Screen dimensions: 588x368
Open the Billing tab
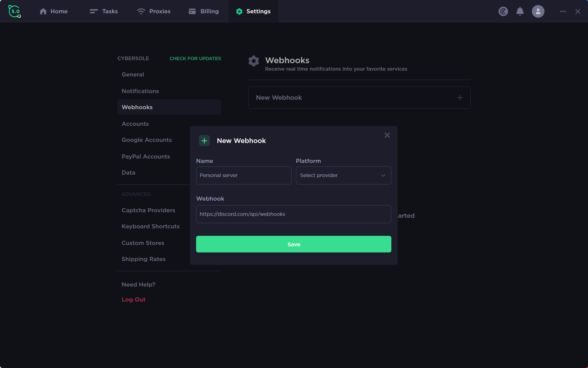204,11
